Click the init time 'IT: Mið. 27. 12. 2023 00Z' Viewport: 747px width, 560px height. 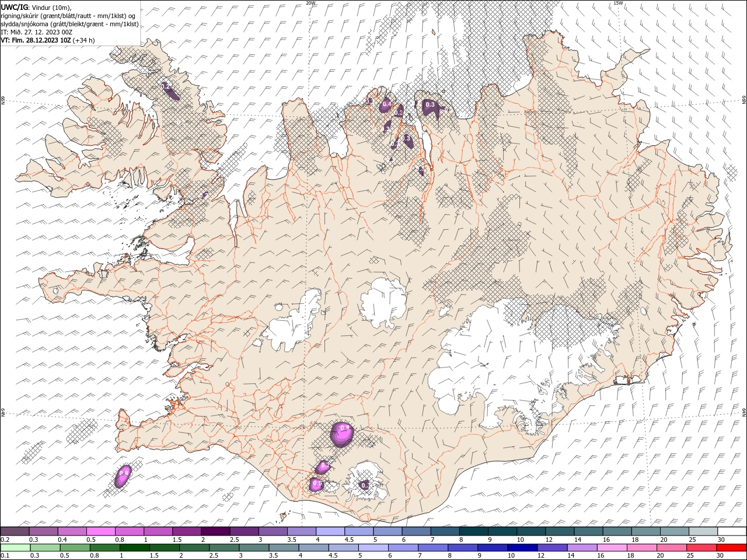tap(36, 32)
